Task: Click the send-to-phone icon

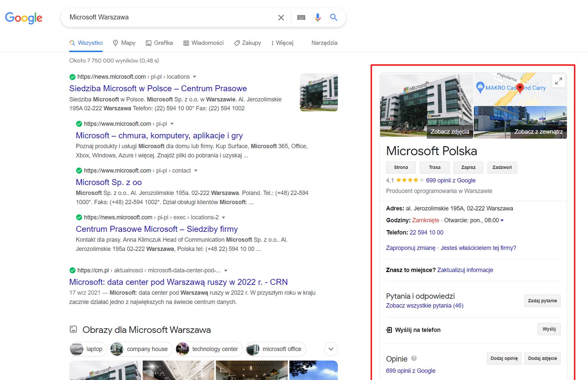Action: (x=389, y=330)
